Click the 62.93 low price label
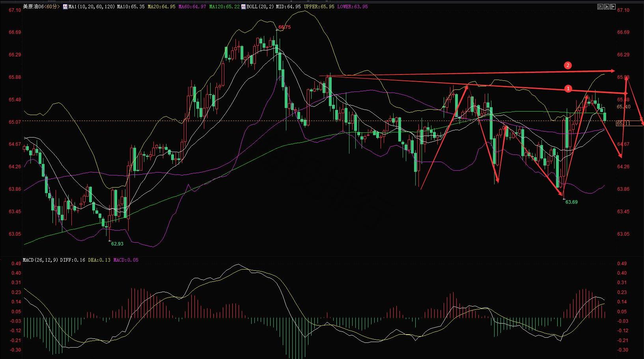 click(x=117, y=244)
